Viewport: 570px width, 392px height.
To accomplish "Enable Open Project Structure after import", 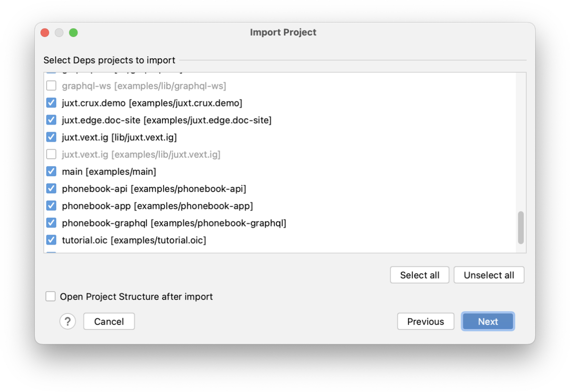I will coord(51,296).
